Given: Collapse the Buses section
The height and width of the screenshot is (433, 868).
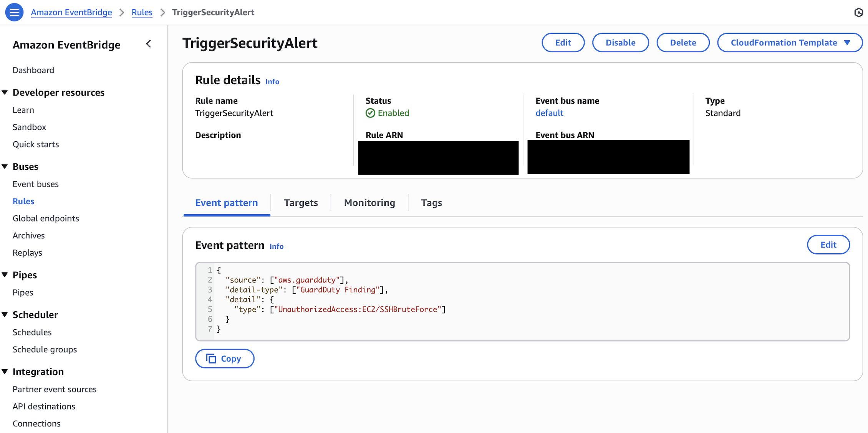Looking at the screenshot, I should pos(5,166).
